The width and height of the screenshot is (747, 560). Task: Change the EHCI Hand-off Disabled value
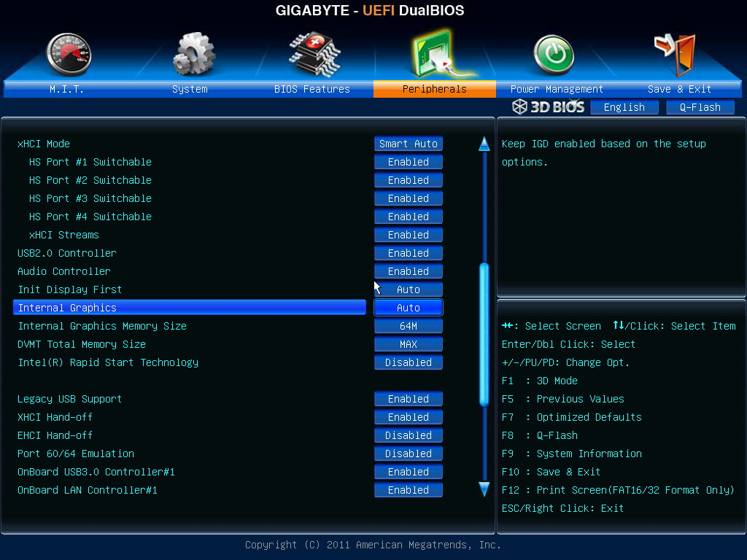pos(409,435)
